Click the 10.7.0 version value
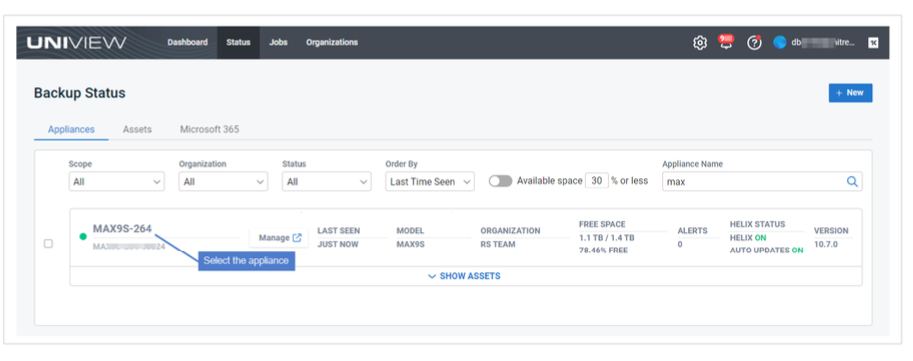This screenshot has height=361, width=913. (826, 245)
